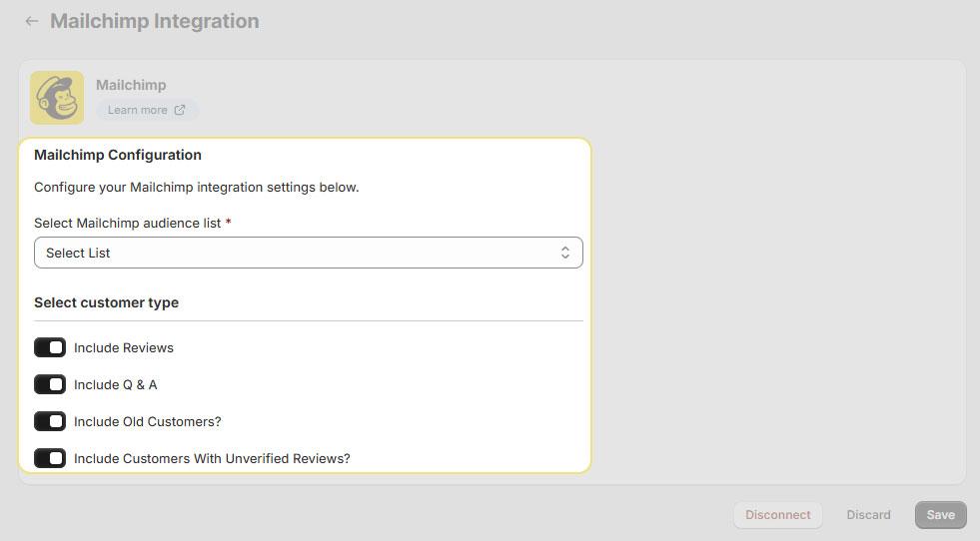Go back using the left arrow icon

pyautogui.click(x=31, y=21)
